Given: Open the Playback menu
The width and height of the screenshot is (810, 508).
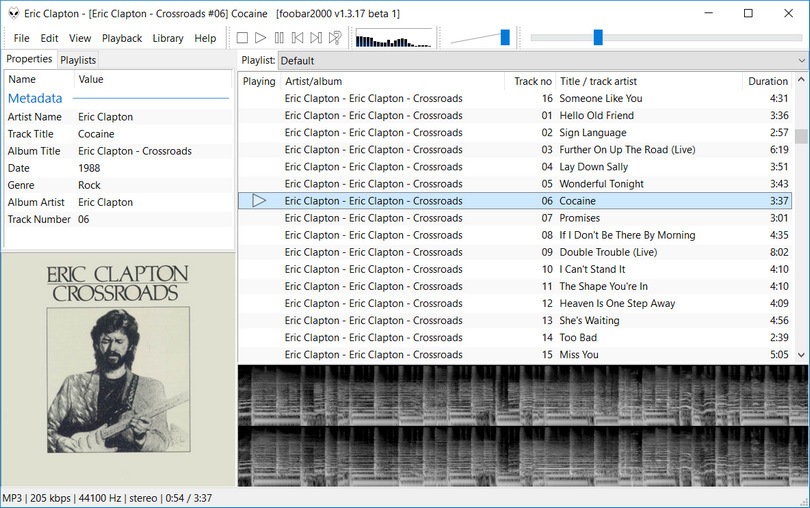Looking at the screenshot, I should (122, 38).
